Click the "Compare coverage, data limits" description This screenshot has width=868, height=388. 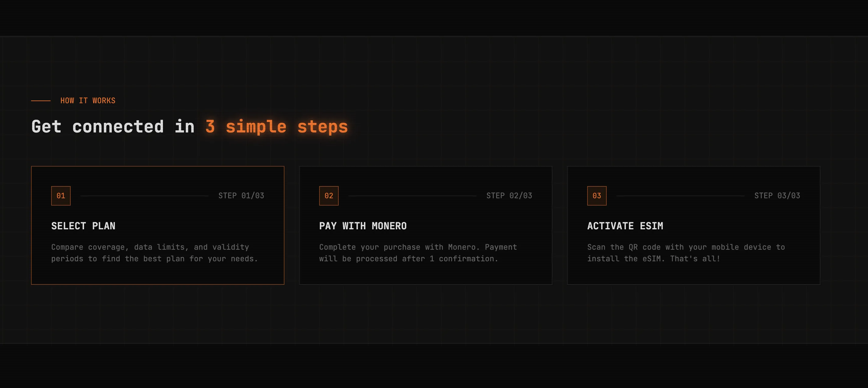pos(155,253)
